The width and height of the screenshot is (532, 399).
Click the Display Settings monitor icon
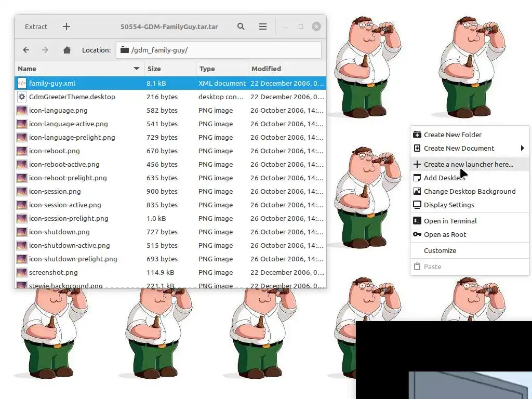pos(417,205)
